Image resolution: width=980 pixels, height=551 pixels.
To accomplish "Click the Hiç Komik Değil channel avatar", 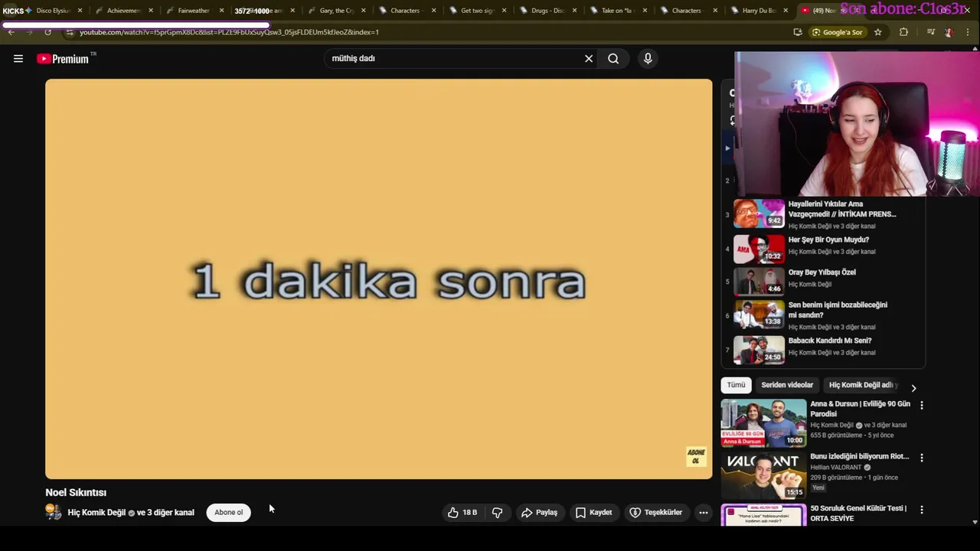I will click(x=54, y=512).
